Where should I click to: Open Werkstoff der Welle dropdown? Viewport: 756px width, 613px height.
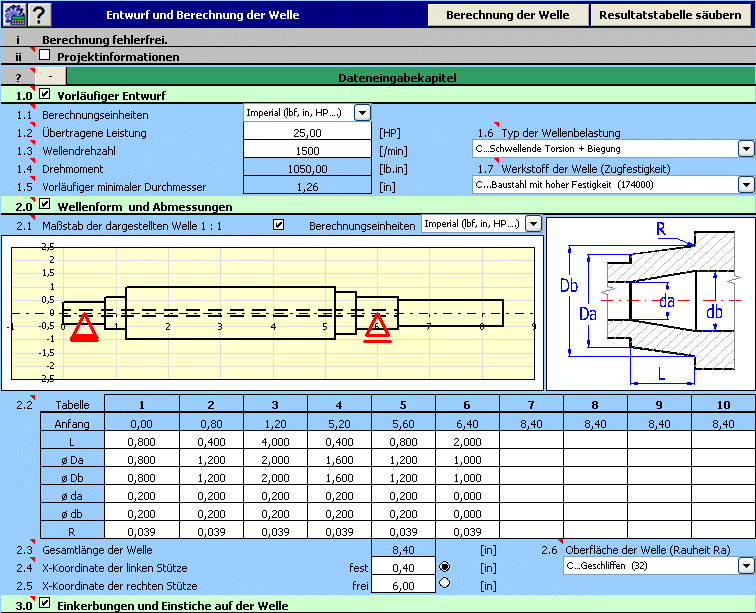point(746,184)
